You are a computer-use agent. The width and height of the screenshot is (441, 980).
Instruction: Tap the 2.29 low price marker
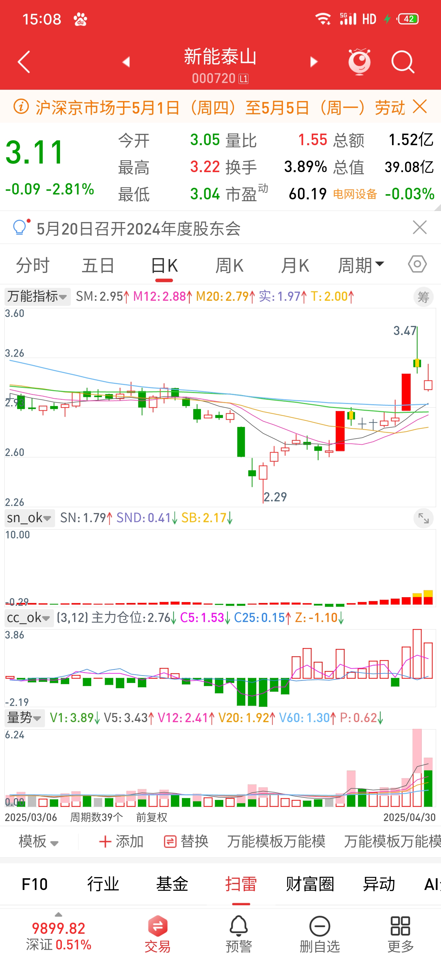(x=275, y=497)
